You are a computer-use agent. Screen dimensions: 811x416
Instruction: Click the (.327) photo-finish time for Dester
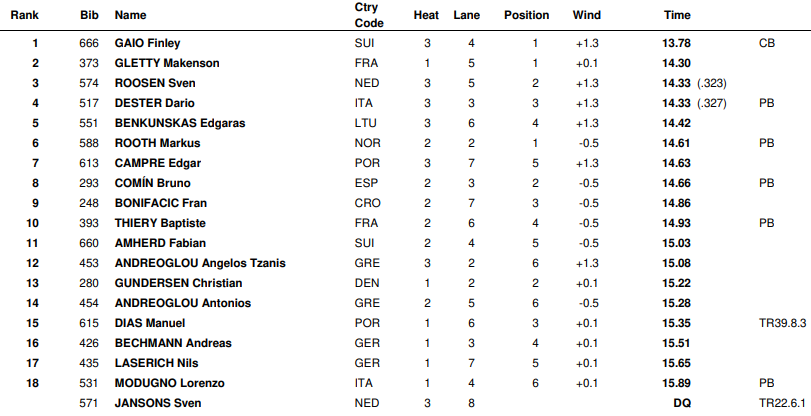pos(711,103)
